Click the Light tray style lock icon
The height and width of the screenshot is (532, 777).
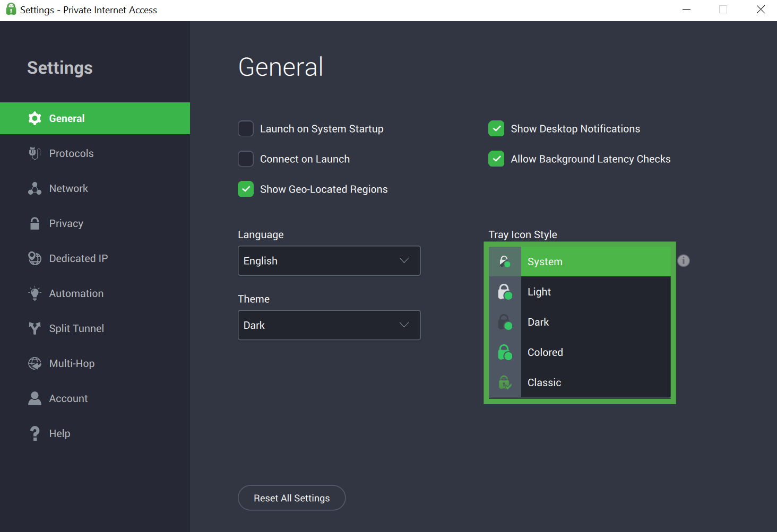pos(505,292)
